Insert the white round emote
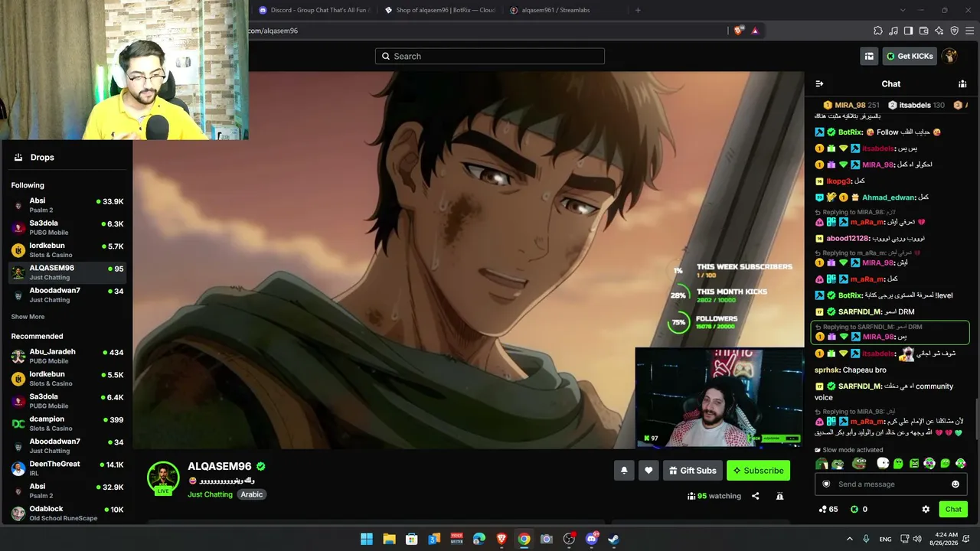Screen dimensions: 980x551 (883, 463)
